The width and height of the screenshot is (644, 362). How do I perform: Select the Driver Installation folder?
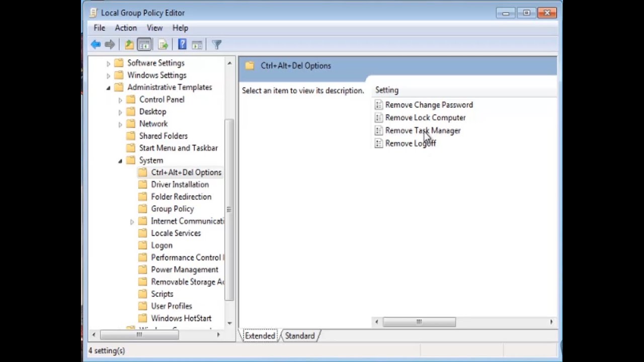[180, 185]
